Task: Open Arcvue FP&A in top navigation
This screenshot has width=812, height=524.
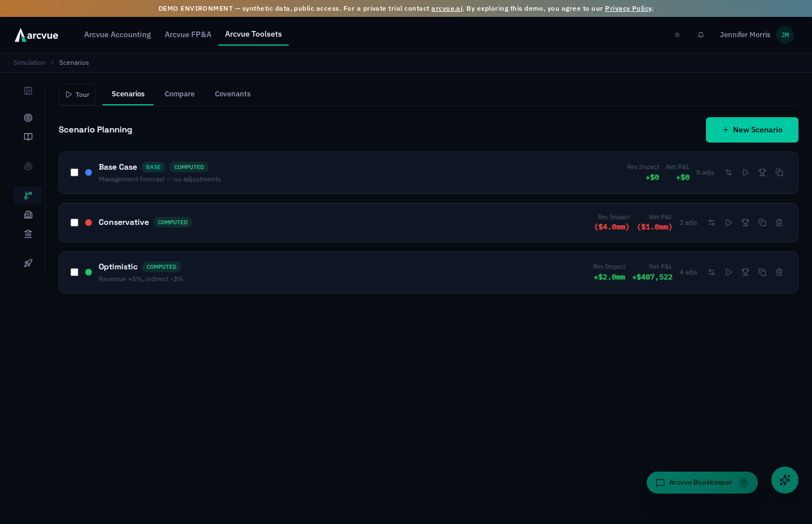Action: tap(188, 35)
